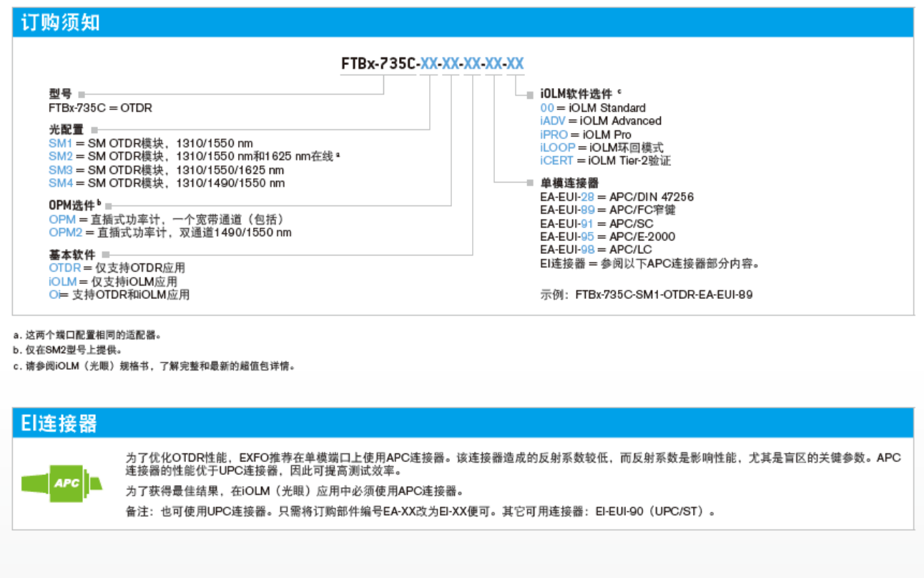Select the "iPRO = iOLM Pro" line
The width and height of the screenshot is (924, 578).
[x=586, y=134]
